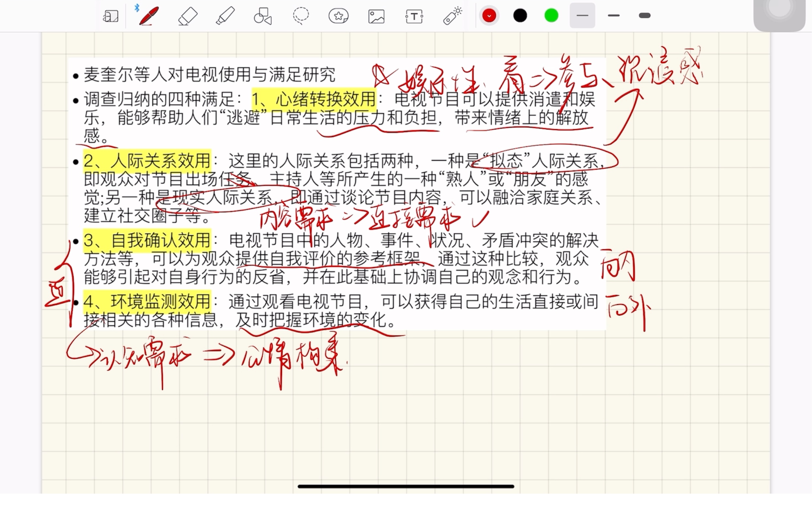This screenshot has height=508, width=812.
Task: Click highlighted text '4、环境监测效用'
Action: point(147,301)
